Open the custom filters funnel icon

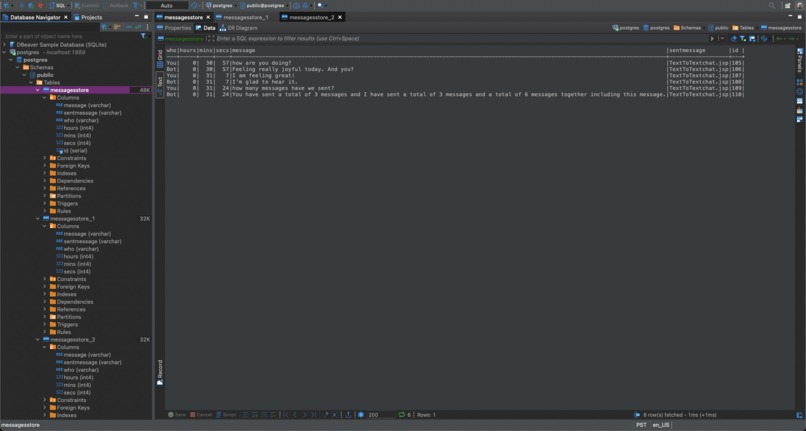[x=743, y=39]
